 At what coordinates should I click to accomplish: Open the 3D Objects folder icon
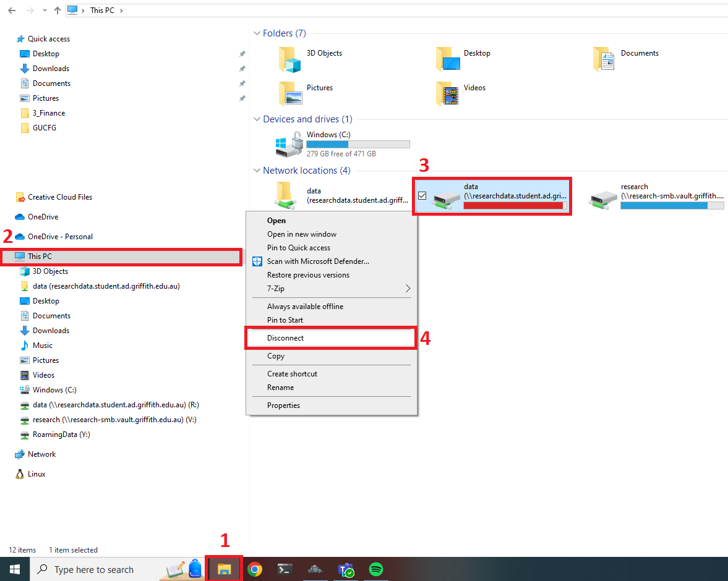[289, 59]
